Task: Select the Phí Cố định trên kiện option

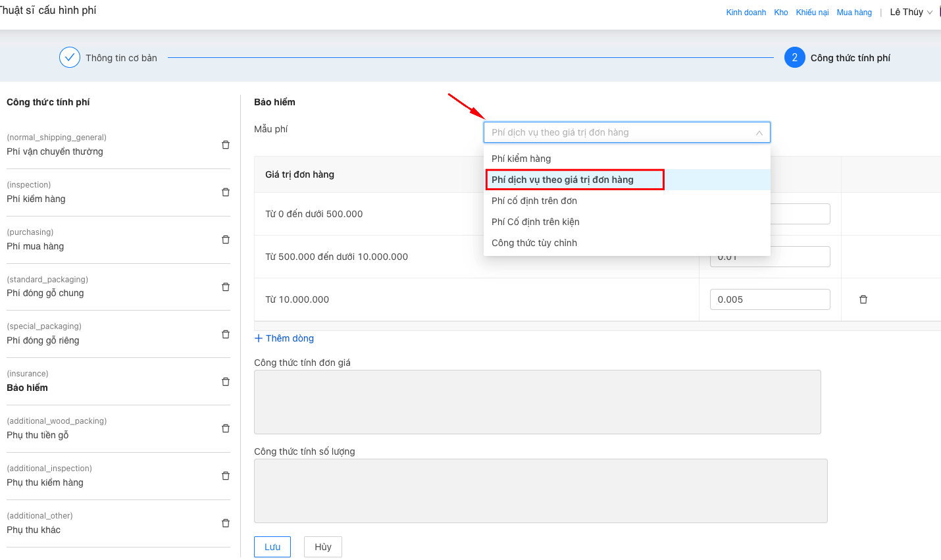Action: click(x=536, y=222)
